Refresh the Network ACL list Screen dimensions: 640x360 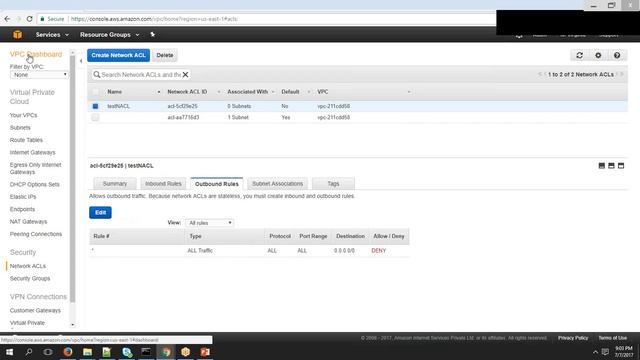579,55
